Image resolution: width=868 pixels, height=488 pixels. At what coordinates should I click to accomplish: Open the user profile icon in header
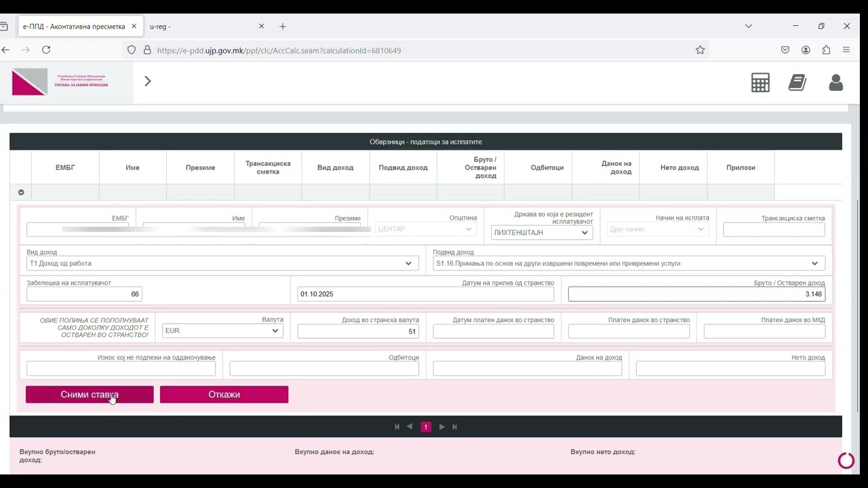click(x=835, y=83)
